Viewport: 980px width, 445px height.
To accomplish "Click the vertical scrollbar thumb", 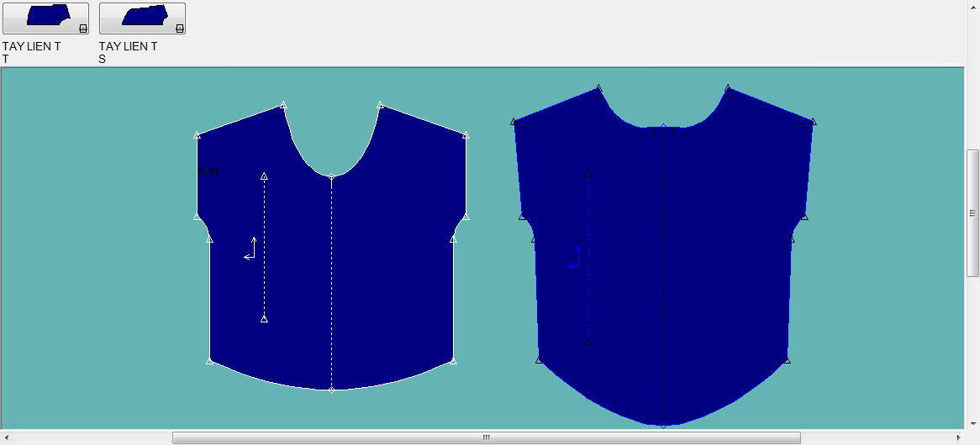I will (972, 213).
